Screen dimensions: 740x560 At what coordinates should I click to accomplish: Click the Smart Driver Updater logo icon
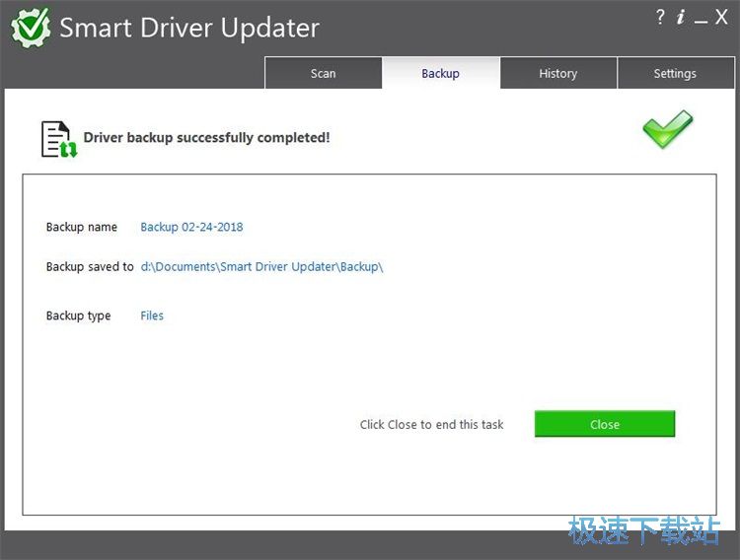[x=31, y=28]
